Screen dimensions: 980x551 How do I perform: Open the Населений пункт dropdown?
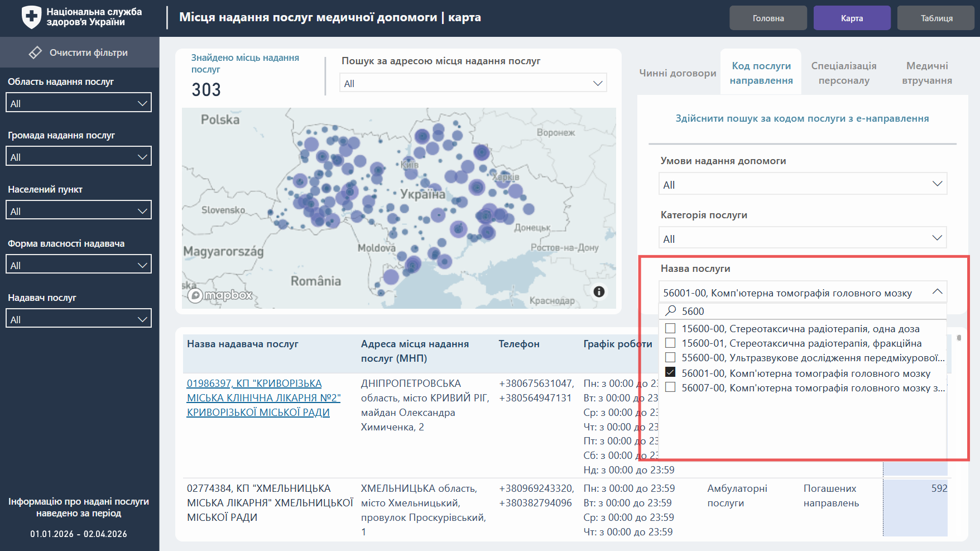pos(79,210)
